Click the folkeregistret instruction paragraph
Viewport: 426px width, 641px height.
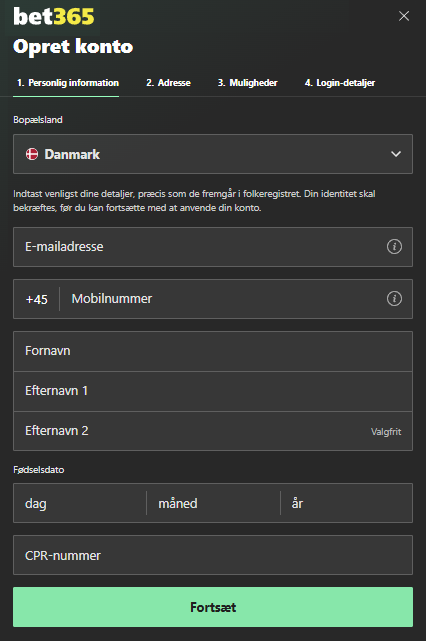(194, 201)
